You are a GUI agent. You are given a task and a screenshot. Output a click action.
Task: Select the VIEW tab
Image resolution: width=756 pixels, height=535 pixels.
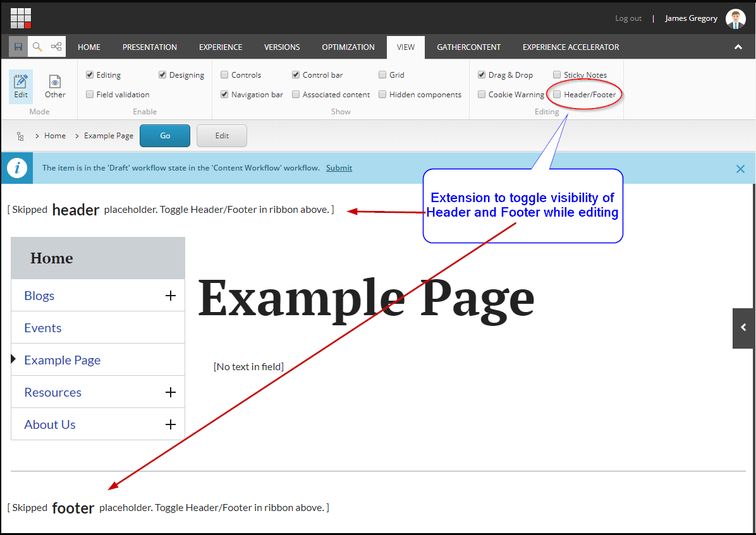coord(405,47)
